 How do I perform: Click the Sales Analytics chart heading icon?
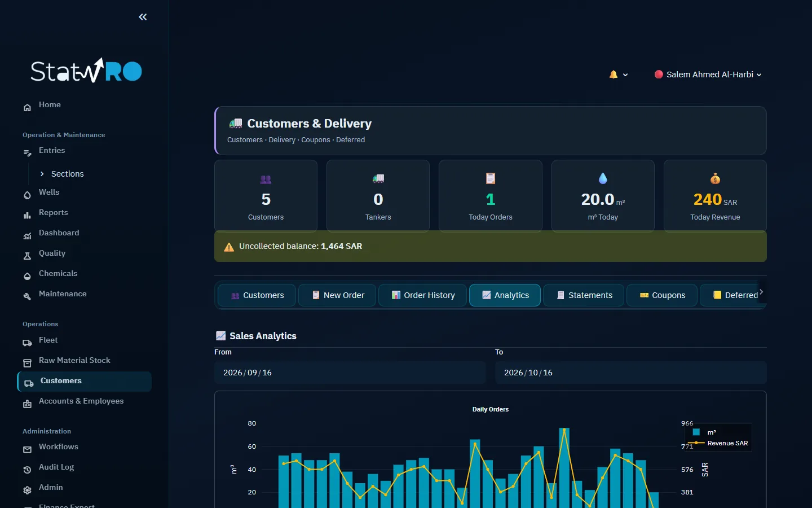(x=221, y=336)
